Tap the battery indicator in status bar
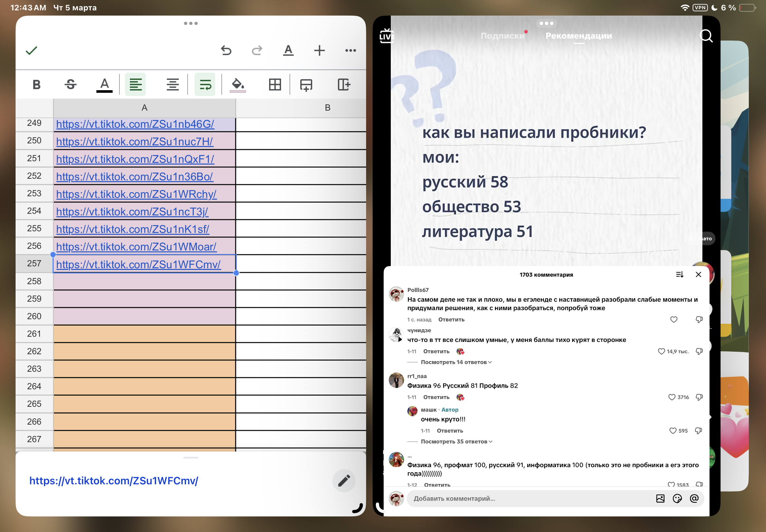Viewport: 766px width, 532px height. coord(747,8)
